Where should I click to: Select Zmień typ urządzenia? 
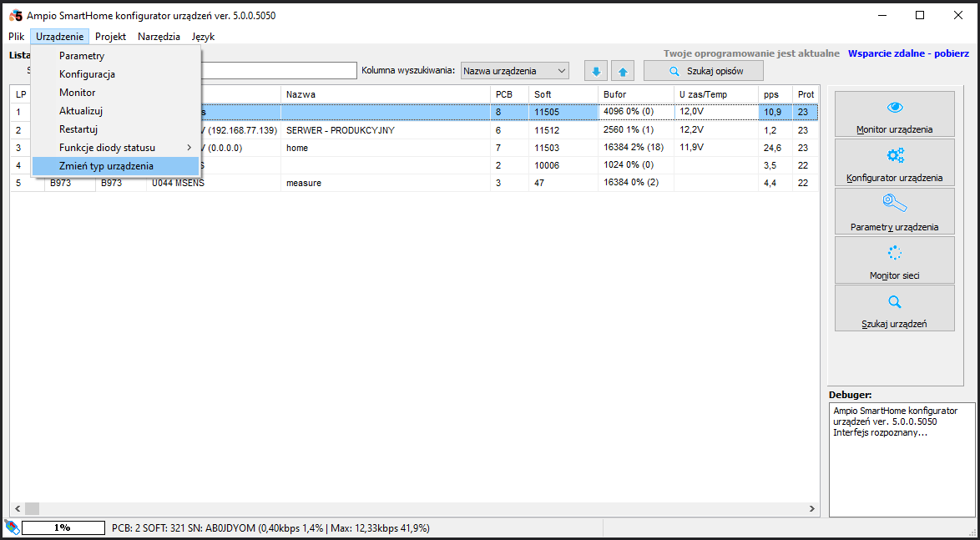click(116, 166)
